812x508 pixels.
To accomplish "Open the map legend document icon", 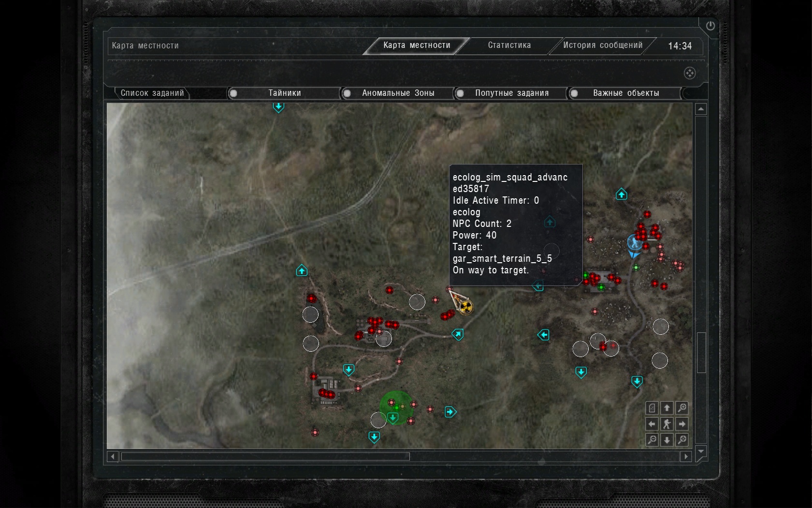I will click(x=652, y=408).
